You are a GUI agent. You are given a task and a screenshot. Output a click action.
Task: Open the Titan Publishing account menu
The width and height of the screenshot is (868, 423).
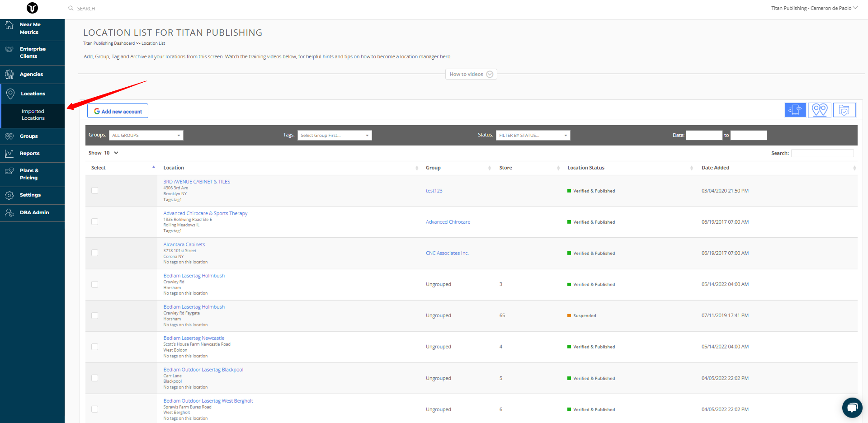(814, 8)
